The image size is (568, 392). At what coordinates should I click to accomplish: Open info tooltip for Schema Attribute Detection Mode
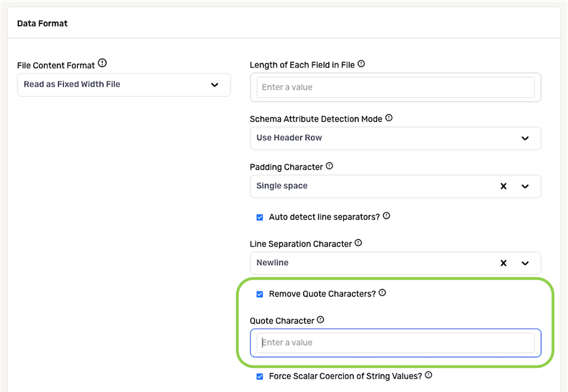[x=389, y=118]
